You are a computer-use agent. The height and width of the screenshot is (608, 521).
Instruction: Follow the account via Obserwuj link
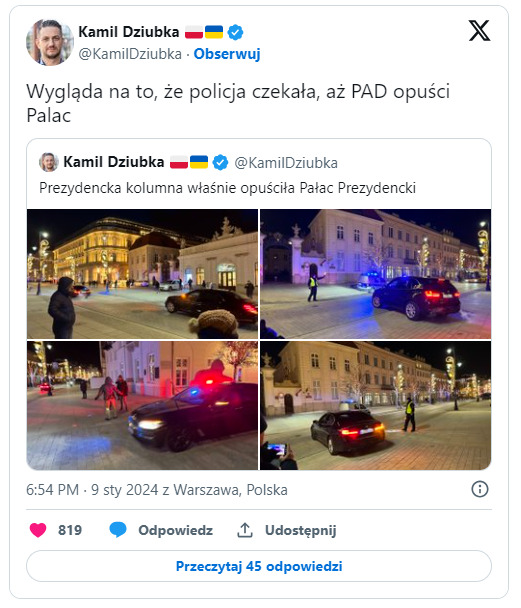tap(227, 54)
